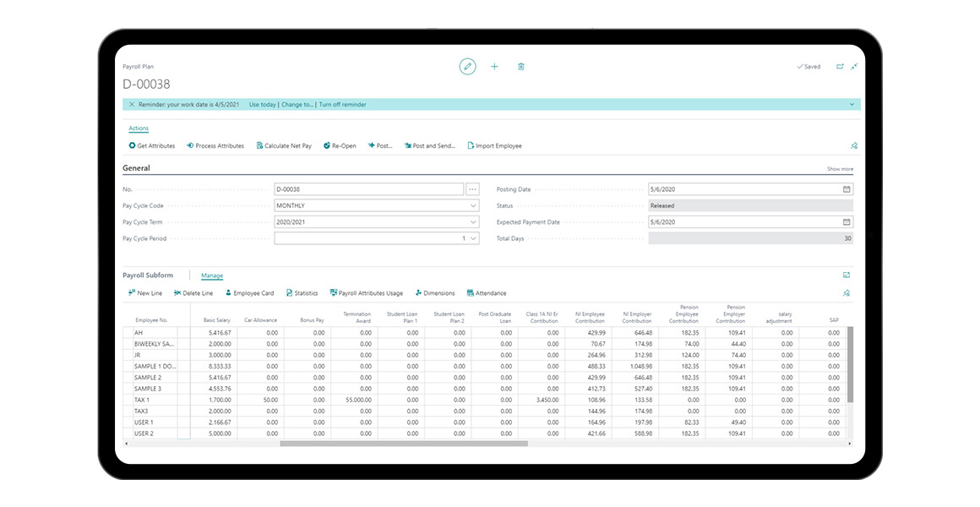Dismiss the work date reminder

click(x=131, y=105)
